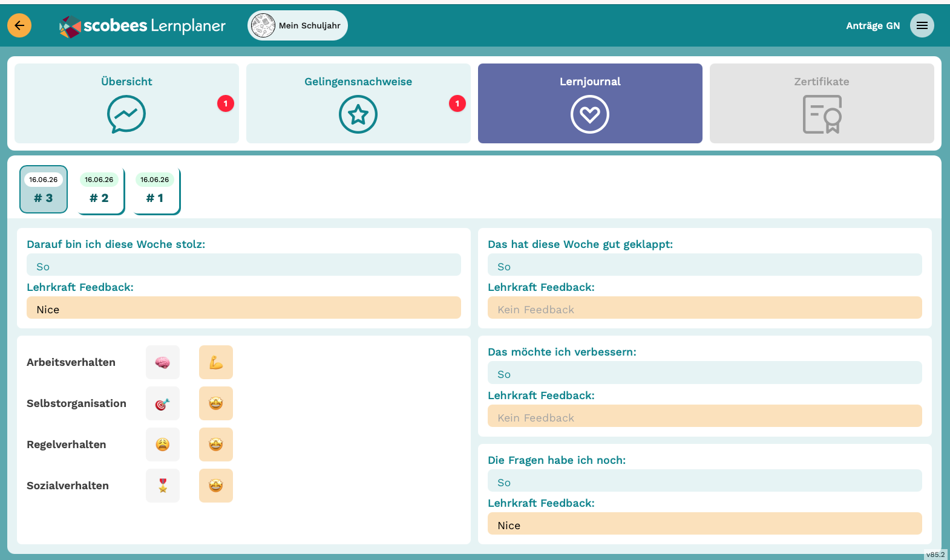Click the red badge on Übersicht
950x560 pixels.
226,103
